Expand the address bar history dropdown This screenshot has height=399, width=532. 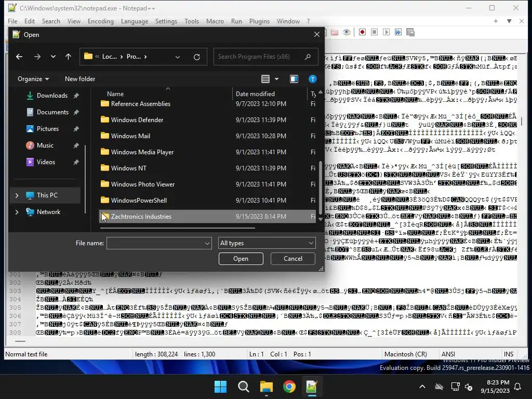(178, 57)
